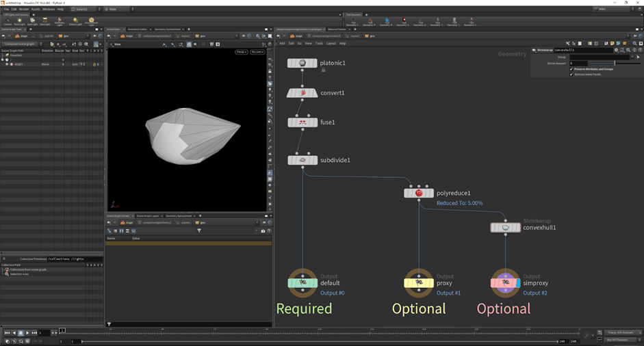The image size is (644, 346).
Task: Select the Point Light shelf tool
Action: [19, 21]
